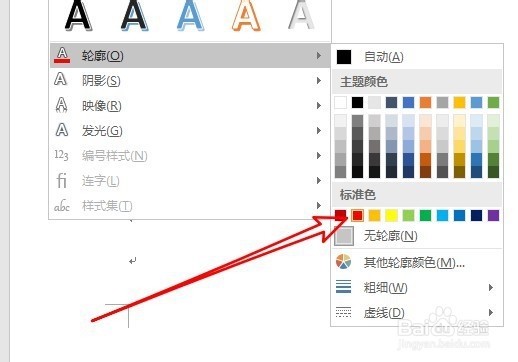
Task: Click the reflection A icon
Action: tap(61, 105)
